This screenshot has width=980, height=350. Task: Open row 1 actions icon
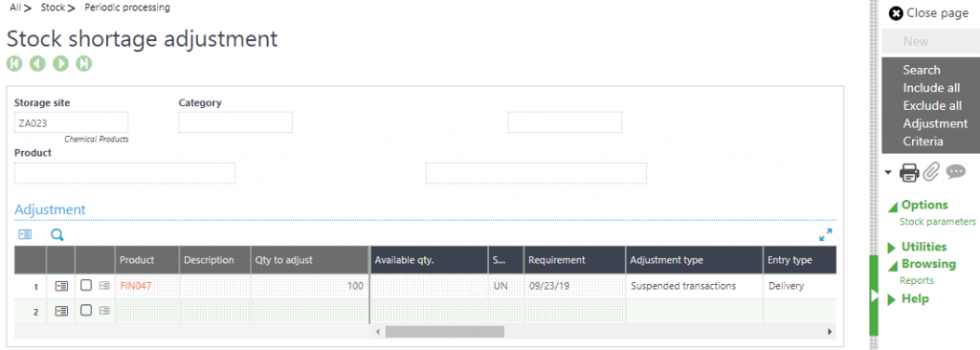tap(61, 286)
